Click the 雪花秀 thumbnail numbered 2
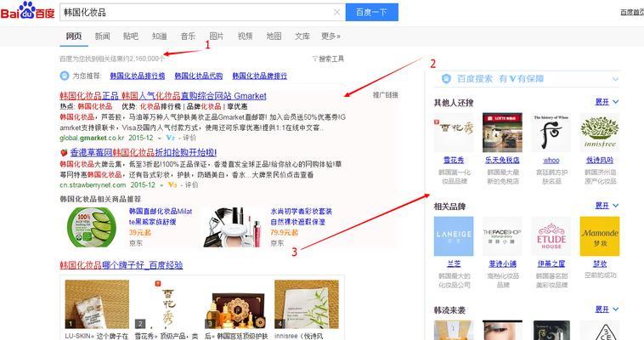The height and width of the screenshot is (340, 644). tap(167, 304)
